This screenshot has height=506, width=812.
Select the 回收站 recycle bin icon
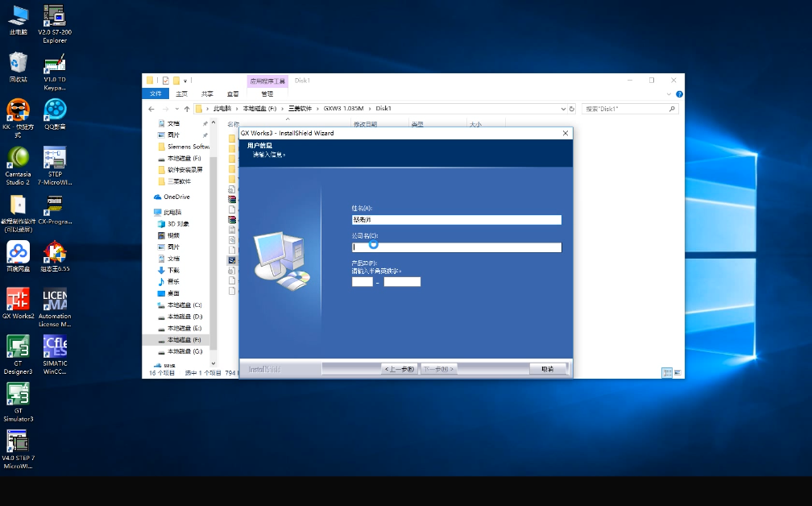pyautogui.click(x=18, y=67)
